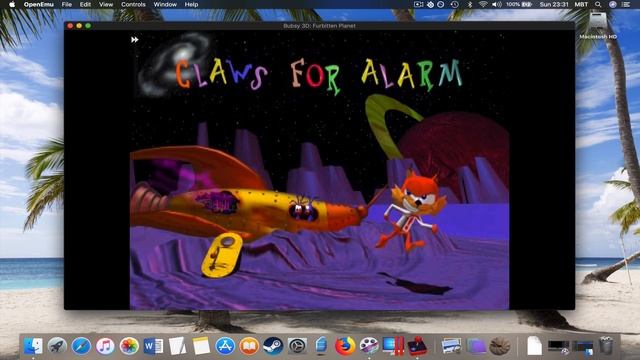
Task: Open Launchpad rocket icon in Dock
Action: pos(57,346)
